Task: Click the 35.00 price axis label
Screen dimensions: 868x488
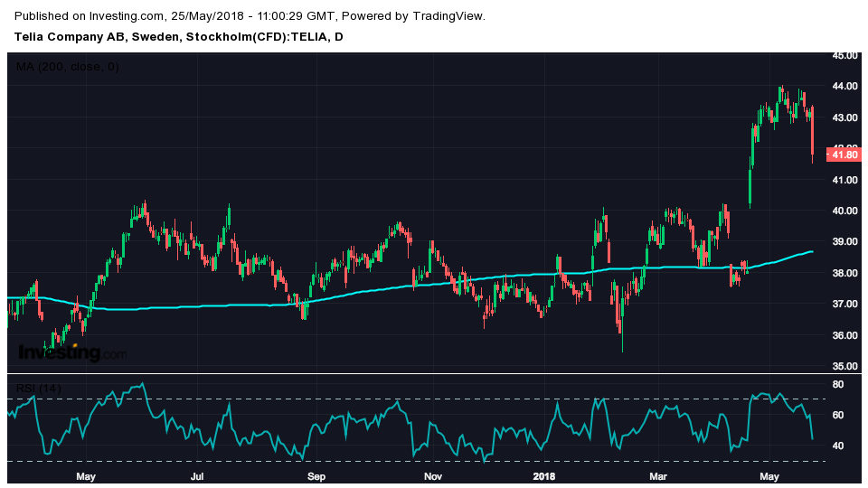Action: [x=844, y=366]
